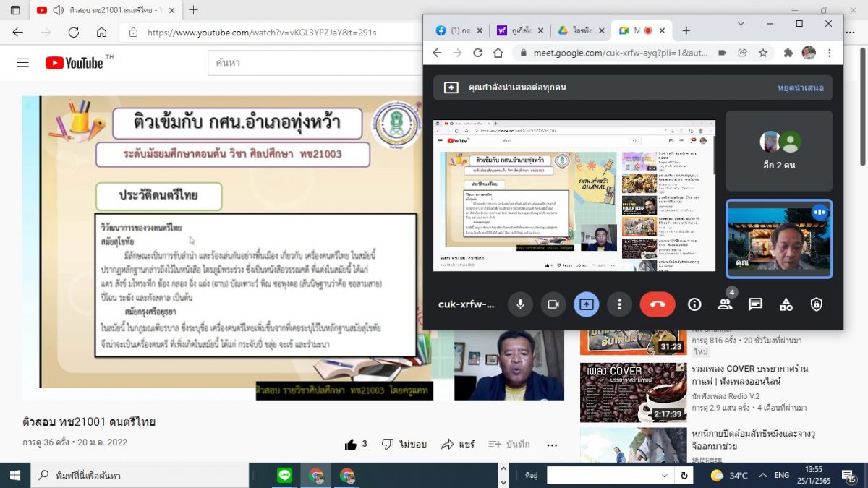Show the participants list in Meet
The width and height of the screenshot is (868, 488).
click(x=725, y=304)
